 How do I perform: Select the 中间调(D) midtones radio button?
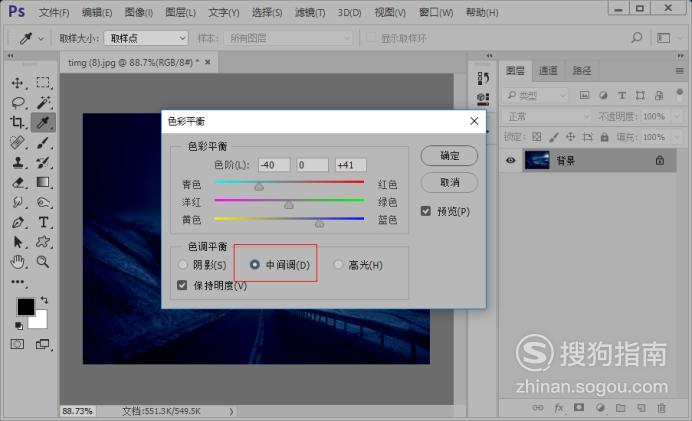coord(255,265)
